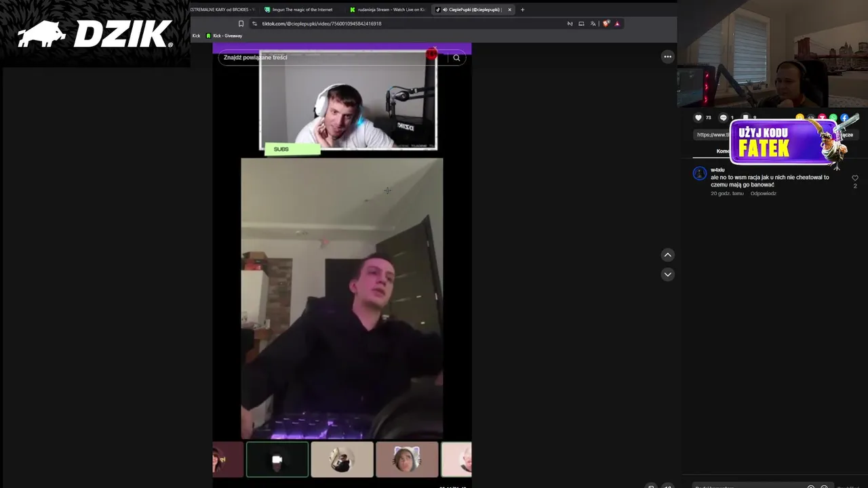Focus the tiktok.com address bar URL
The height and width of the screenshot is (488, 868).
pyautogui.click(x=321, y=24)
